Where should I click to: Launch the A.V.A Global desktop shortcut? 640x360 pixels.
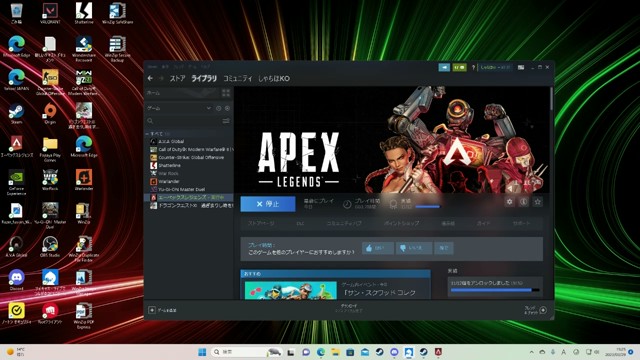pos(16,247)
